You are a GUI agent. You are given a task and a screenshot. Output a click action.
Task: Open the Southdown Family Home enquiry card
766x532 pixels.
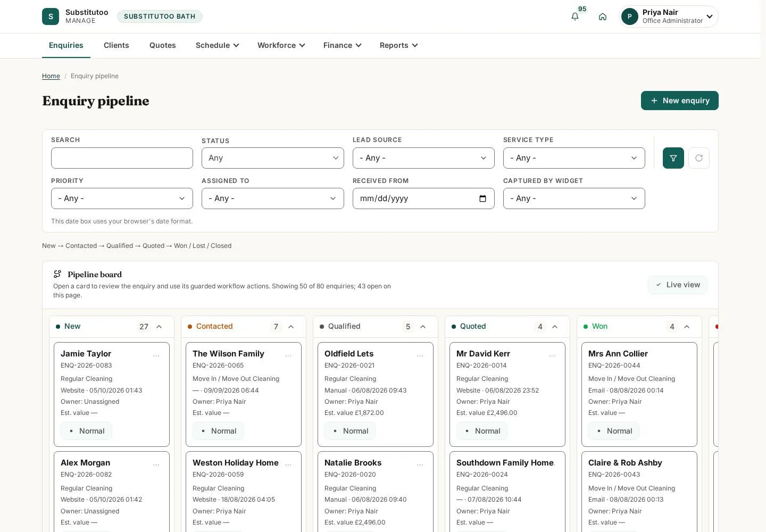tap(507, 492)
